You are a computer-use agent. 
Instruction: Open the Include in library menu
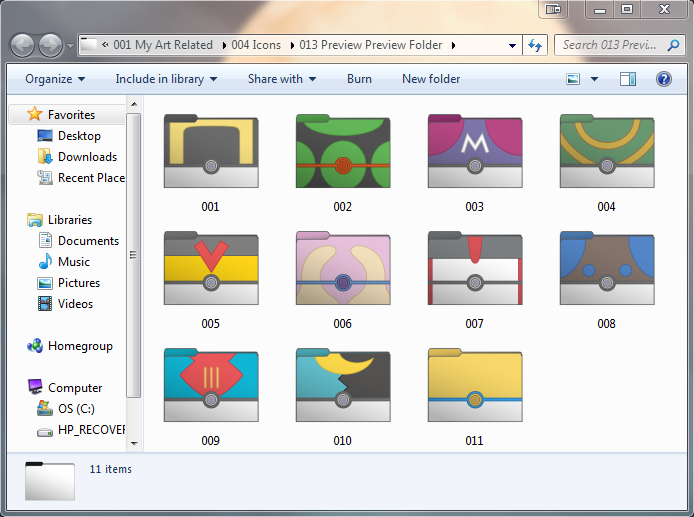pos(166,79)
